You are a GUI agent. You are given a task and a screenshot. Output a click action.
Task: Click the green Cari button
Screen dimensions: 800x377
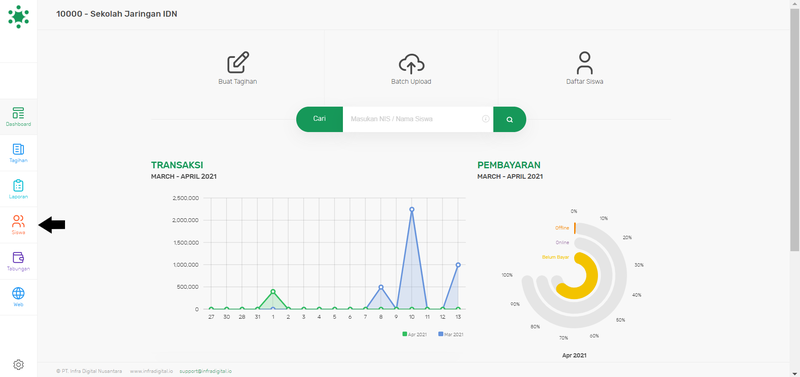point(319,119)
